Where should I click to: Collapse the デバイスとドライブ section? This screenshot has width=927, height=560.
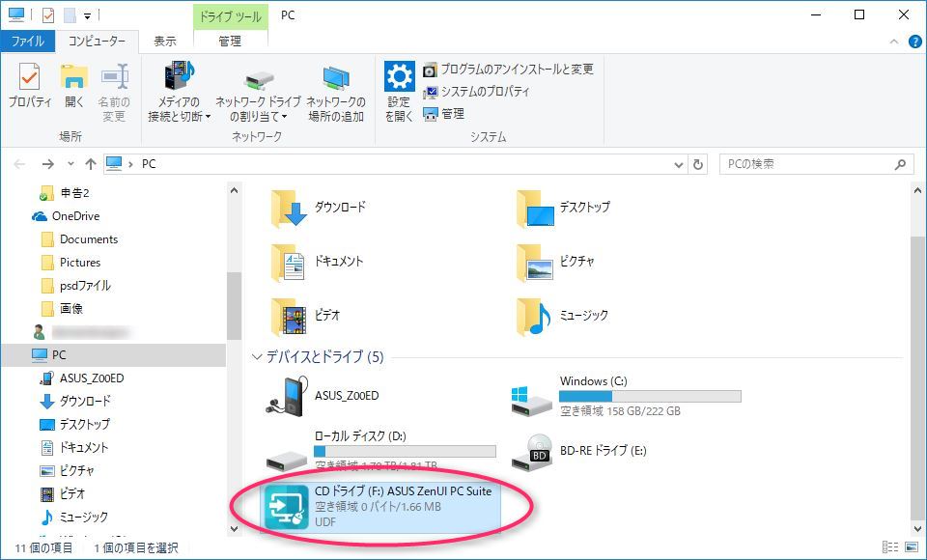coord(257,356)
